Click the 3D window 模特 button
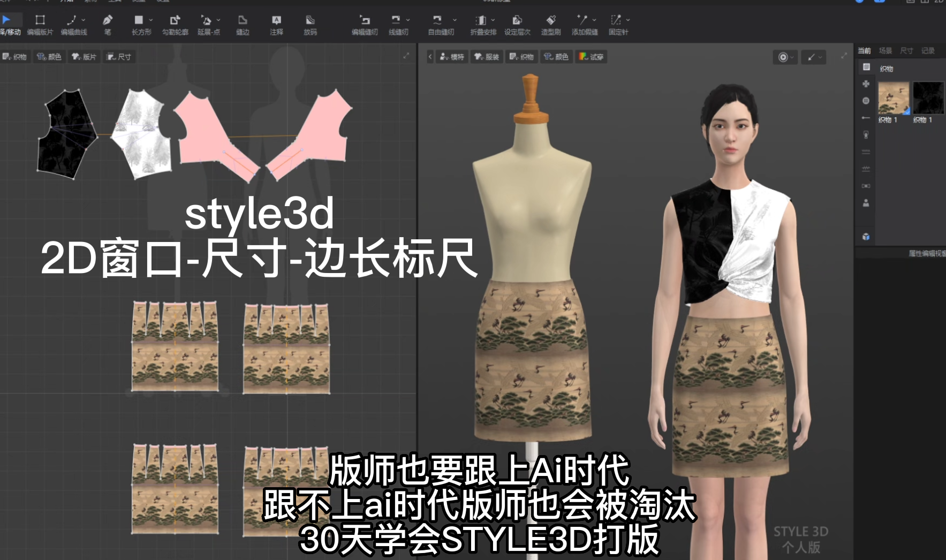 click(x=452, y=57)
